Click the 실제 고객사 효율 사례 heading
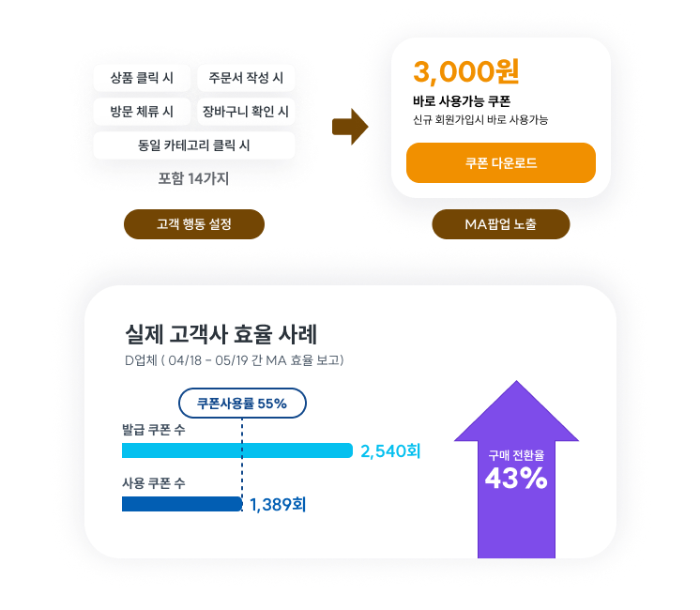 click(x=221, y=335)
